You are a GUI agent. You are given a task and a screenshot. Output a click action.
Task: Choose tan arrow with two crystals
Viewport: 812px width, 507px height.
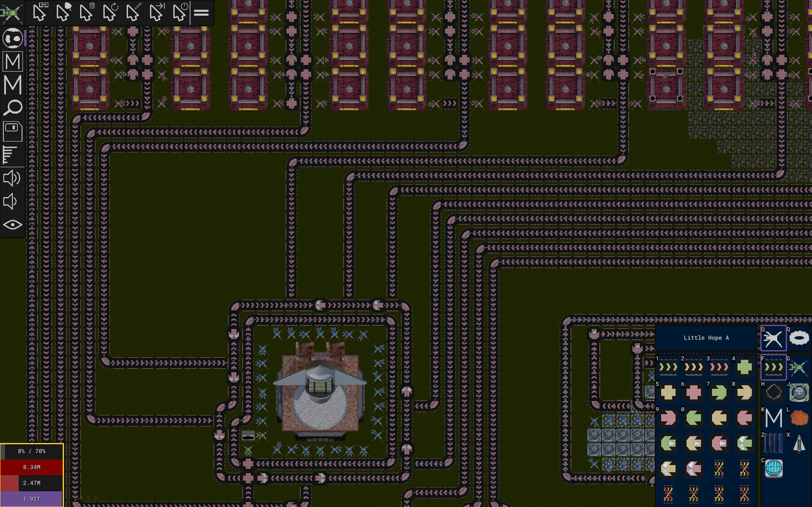668,469
